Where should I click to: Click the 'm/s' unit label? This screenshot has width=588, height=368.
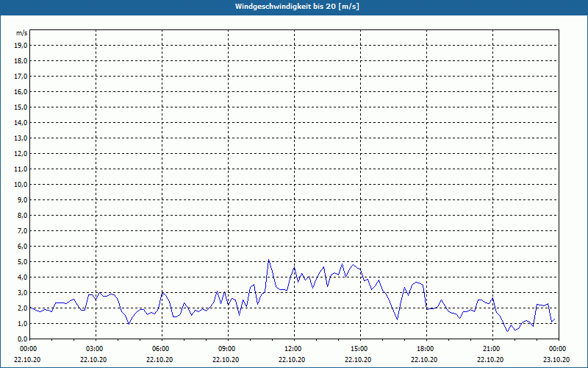click(22, 33)
